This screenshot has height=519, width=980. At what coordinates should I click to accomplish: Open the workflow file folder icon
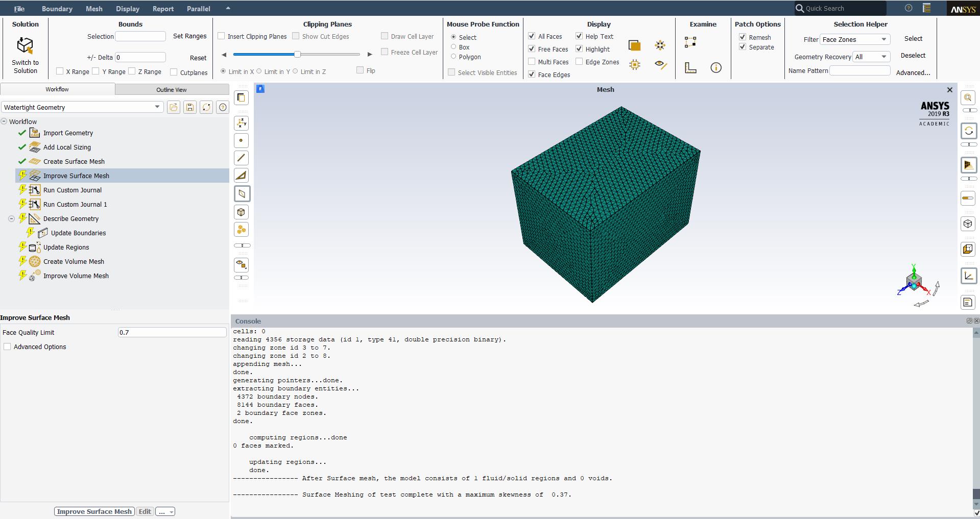point(174,107)
